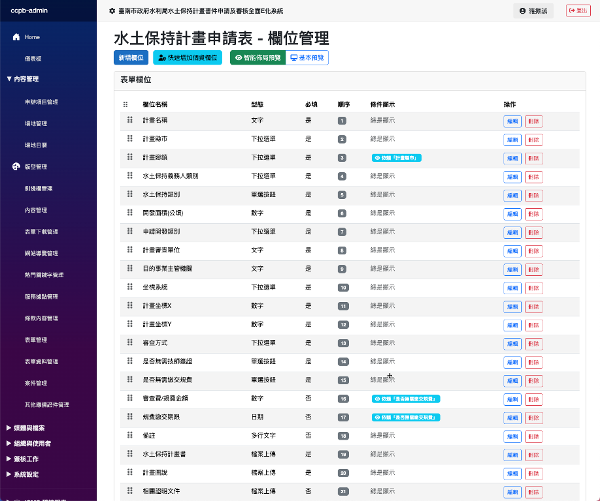Click the drag handle for 備註 row

[x=129, y=436]
